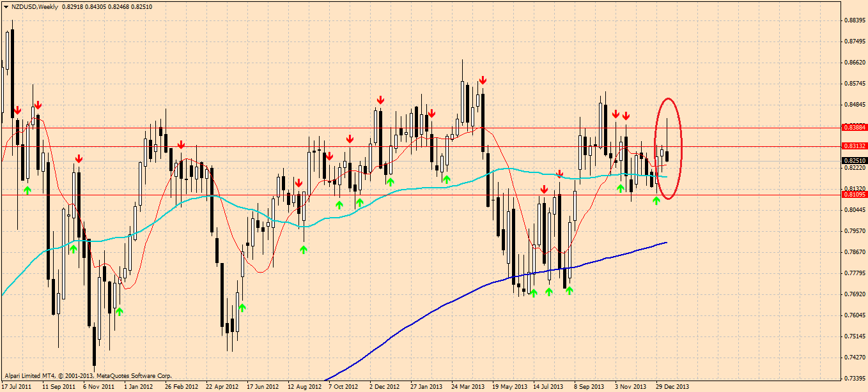Click the 0.80445 price scale label
This screenshot has height=392, width=868.
pyautogui.click(x=855, y=210)
